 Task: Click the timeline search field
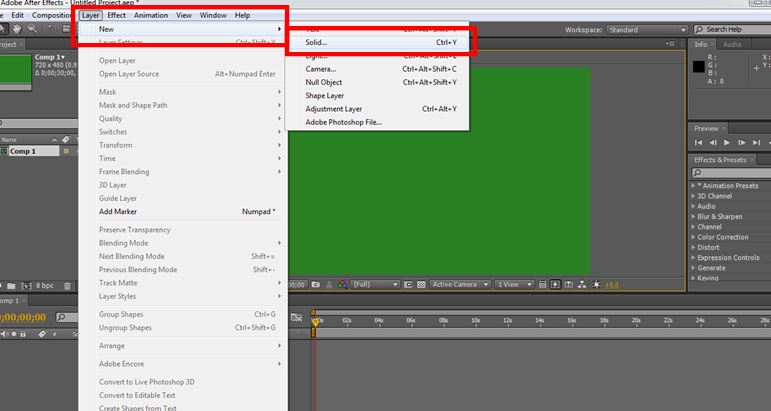[67, 318]
